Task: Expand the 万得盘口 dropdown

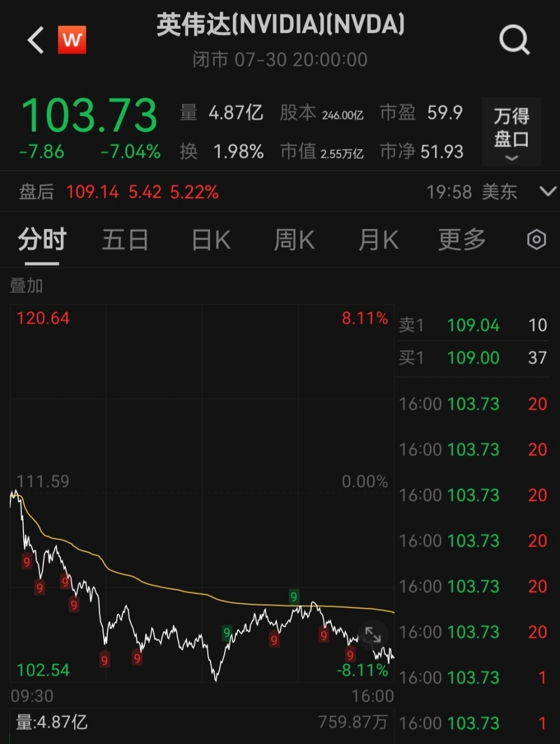Action: click(x=512, y=132)
